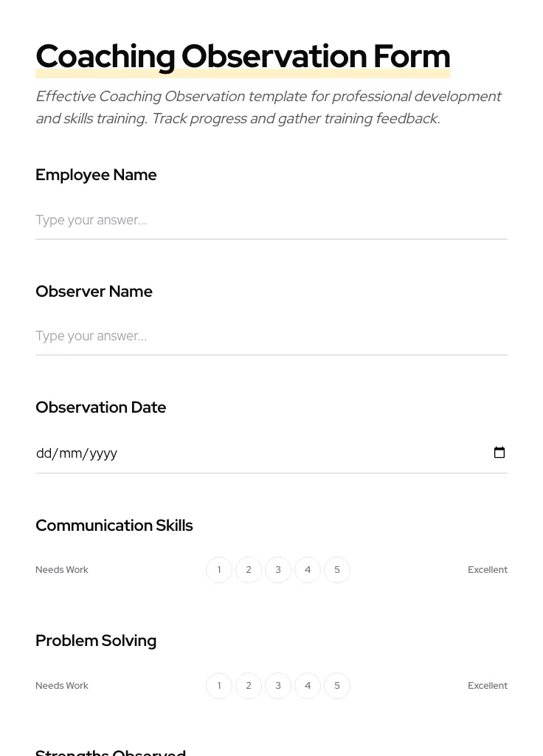Click the Observer Name question label
Viewport: 543px width, 756px height.
(x=94, y=292)
